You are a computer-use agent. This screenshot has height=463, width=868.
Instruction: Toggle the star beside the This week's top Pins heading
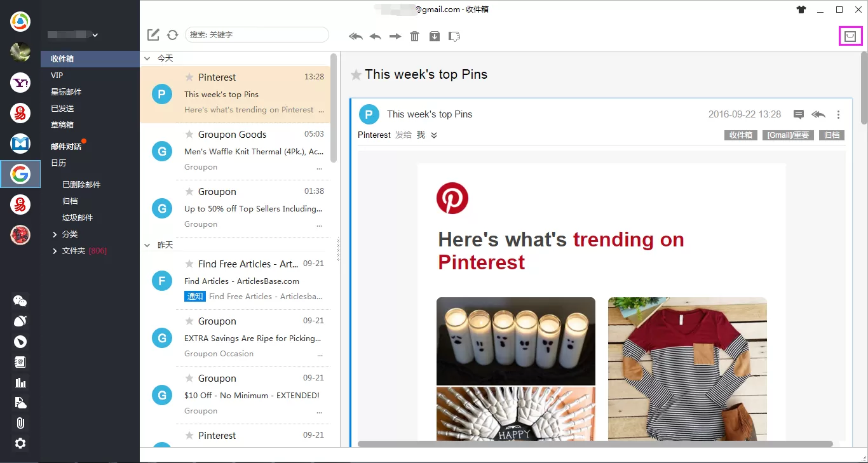tap(356, 75)
